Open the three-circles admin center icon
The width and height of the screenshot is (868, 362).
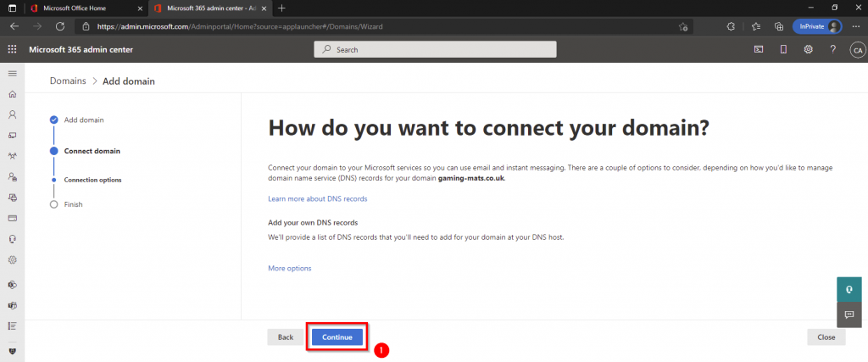12,285
